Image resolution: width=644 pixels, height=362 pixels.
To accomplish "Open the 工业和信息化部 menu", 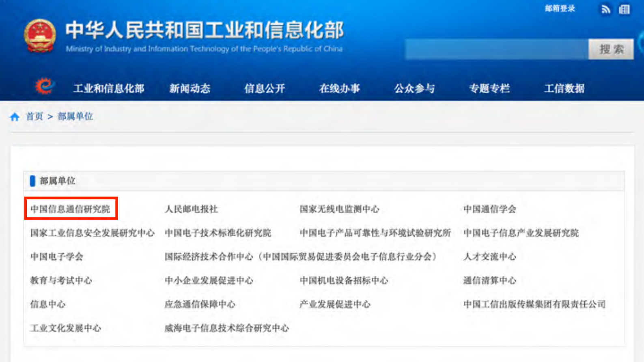I will (x=109, y=88).
